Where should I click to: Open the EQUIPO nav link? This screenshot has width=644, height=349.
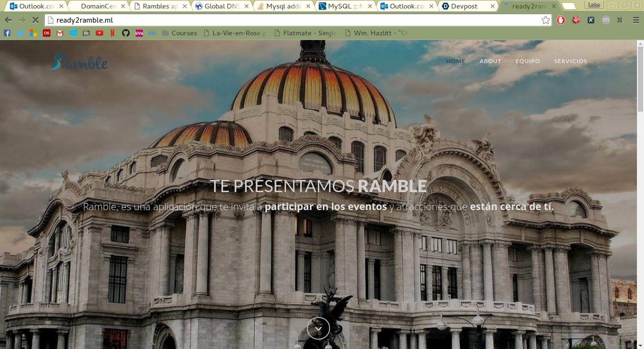point(528,61)
